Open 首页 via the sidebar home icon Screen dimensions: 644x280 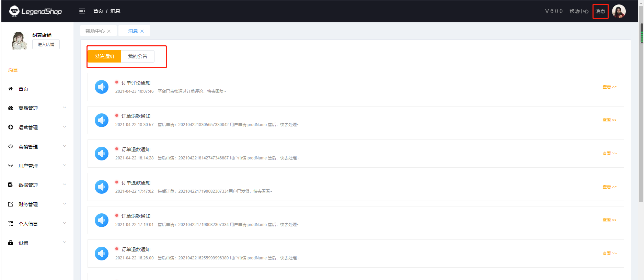[11, 89]
